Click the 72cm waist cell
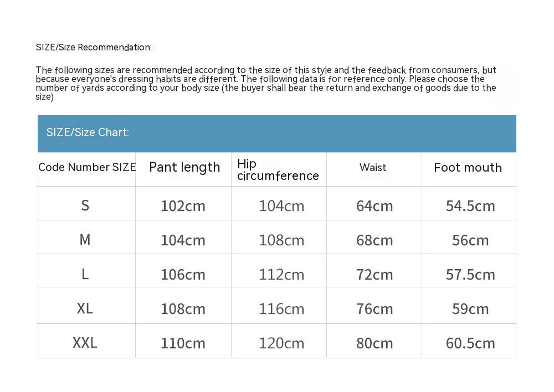The width and height of the screenshot is (554, 392). point(375,275)
